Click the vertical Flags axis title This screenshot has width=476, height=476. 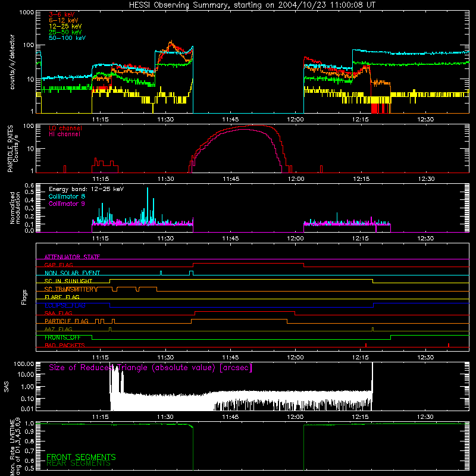coord(24,297)
